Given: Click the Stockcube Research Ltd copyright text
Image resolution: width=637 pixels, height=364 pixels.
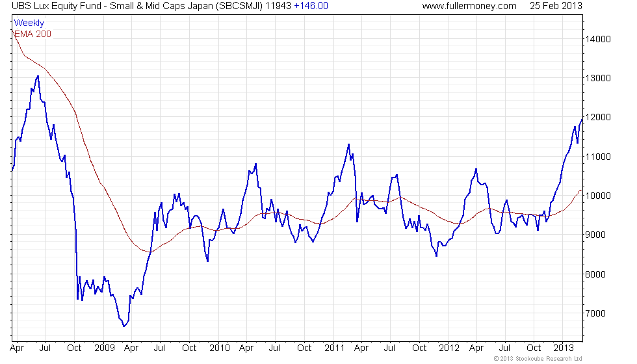Looking at the screenshot, I should tap(538, 359).
